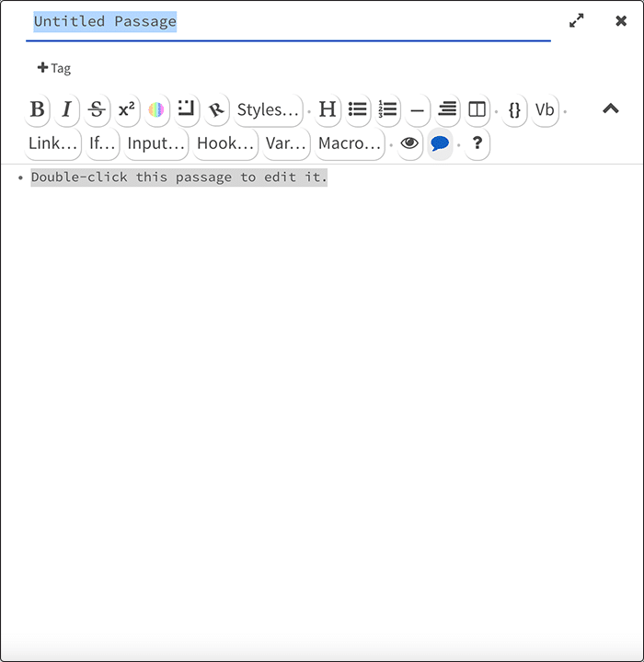Click the text alignment button

click(x=447, y=110)
